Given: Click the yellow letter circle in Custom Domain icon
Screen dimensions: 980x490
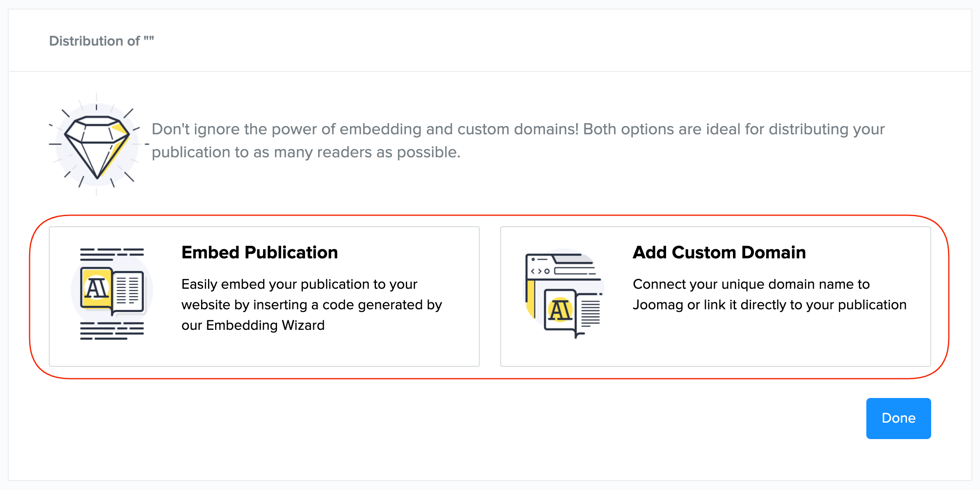Looking at the screenshot, I should pos(560,310).
